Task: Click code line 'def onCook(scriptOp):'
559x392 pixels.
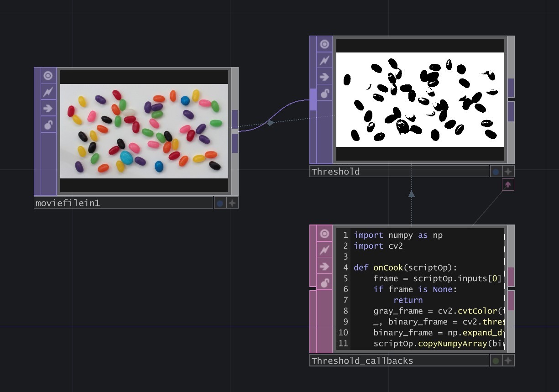Action: 405,267
